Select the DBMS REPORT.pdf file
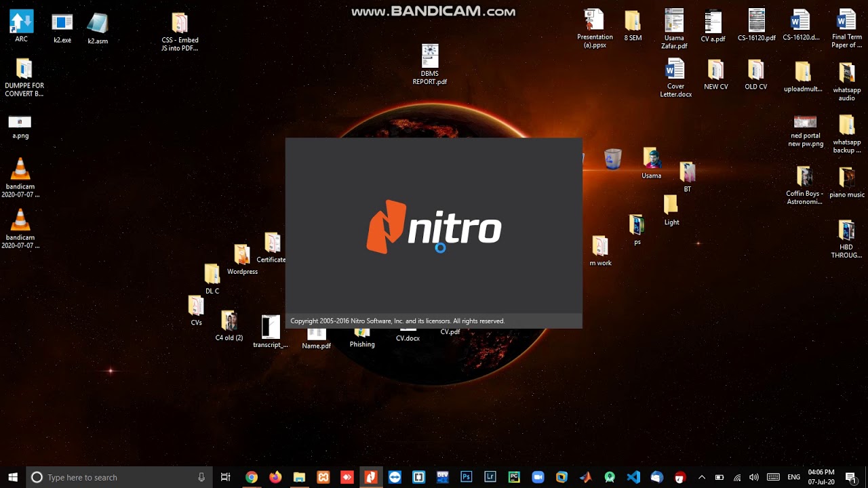 430,65
